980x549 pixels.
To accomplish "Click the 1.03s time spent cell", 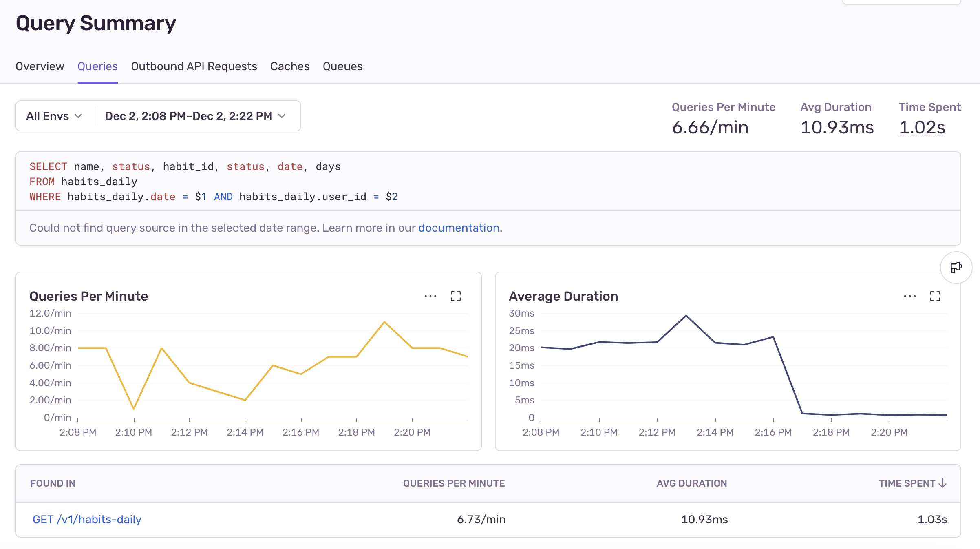I will point(932,520).
